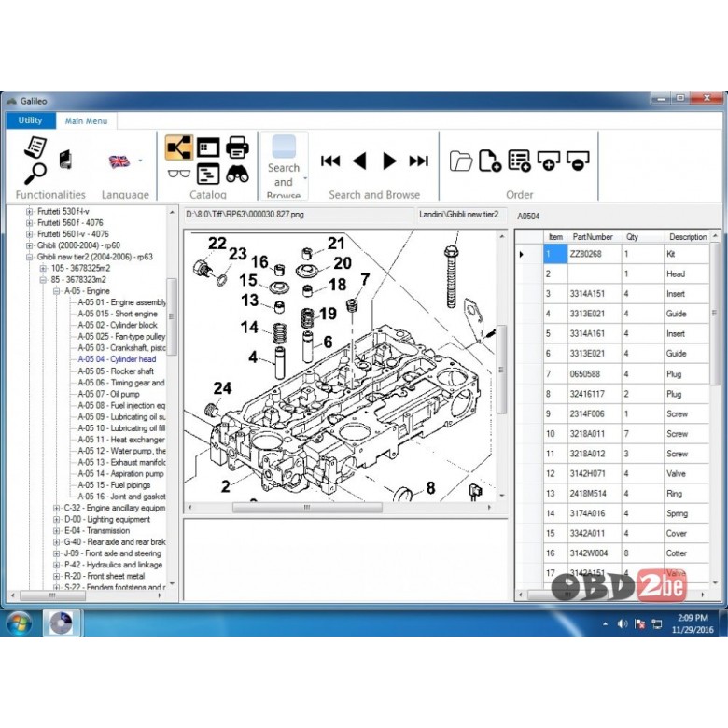The image size is (728, 728).
Task: Show hidden tray icons arrow
Action: pos(605,624)
